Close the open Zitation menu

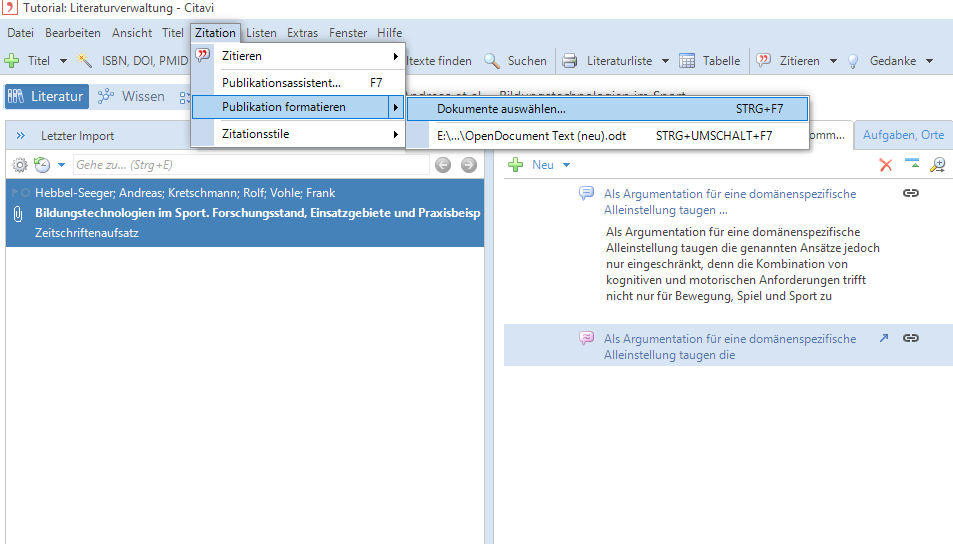point(215,33)
